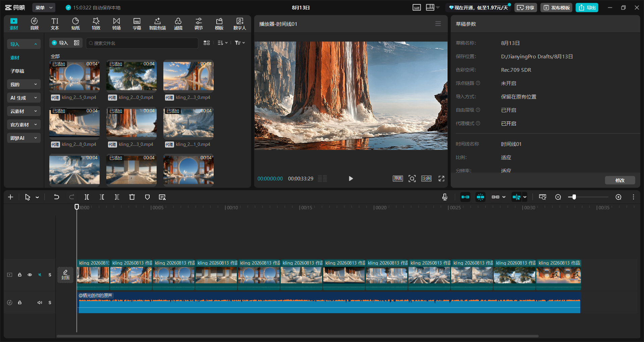Image resolution: width=644 pixels, height=342 pixels.
Task: Click the timeline horizontal scrollbar
Action: [298, 336]
